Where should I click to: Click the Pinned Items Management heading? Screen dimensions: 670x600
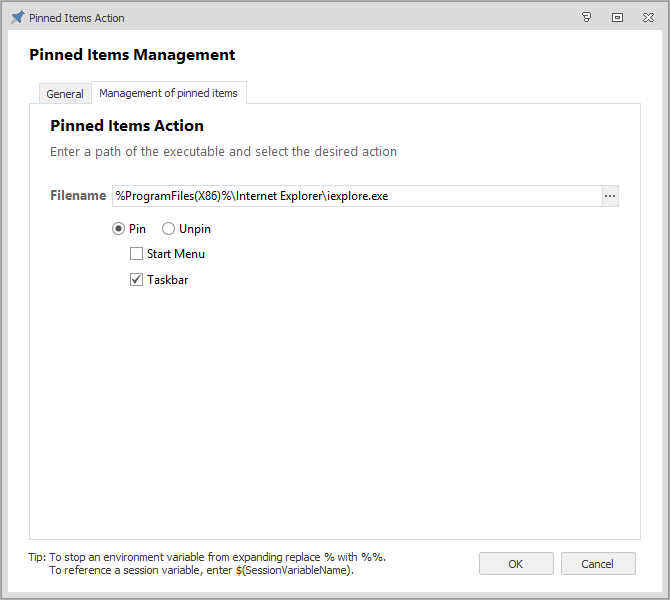pyautogui.click(x=133, y=55)
